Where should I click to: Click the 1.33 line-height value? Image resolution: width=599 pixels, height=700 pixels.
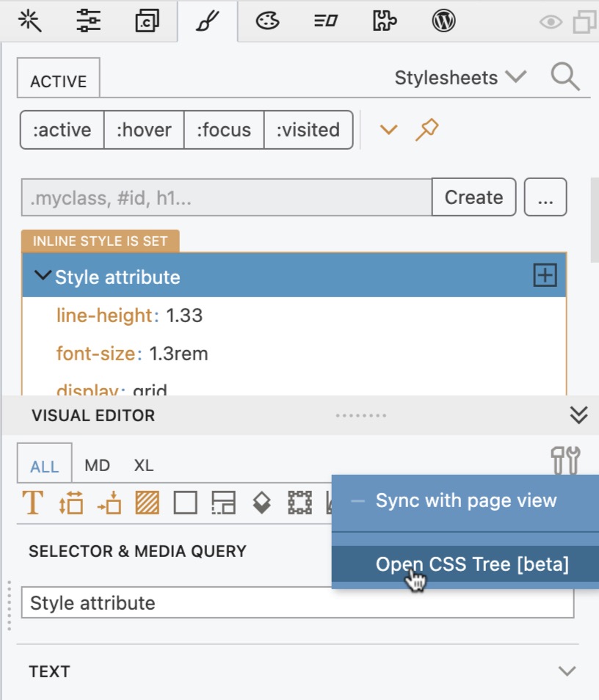tap(184, 316)
